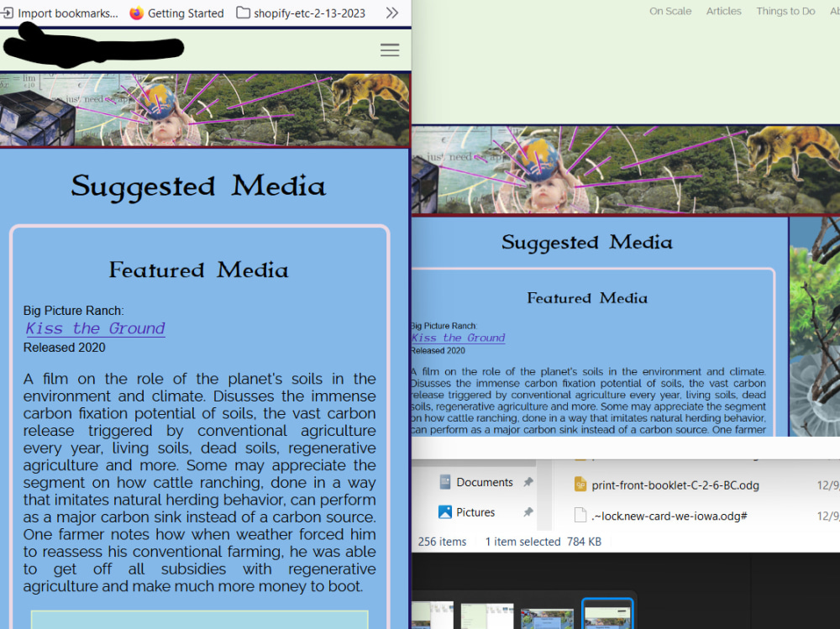This screenshot has width=840, height=629.
Task: Click the shopify-etc-2-13-2023 folder icon
Action: coord(244,13)
